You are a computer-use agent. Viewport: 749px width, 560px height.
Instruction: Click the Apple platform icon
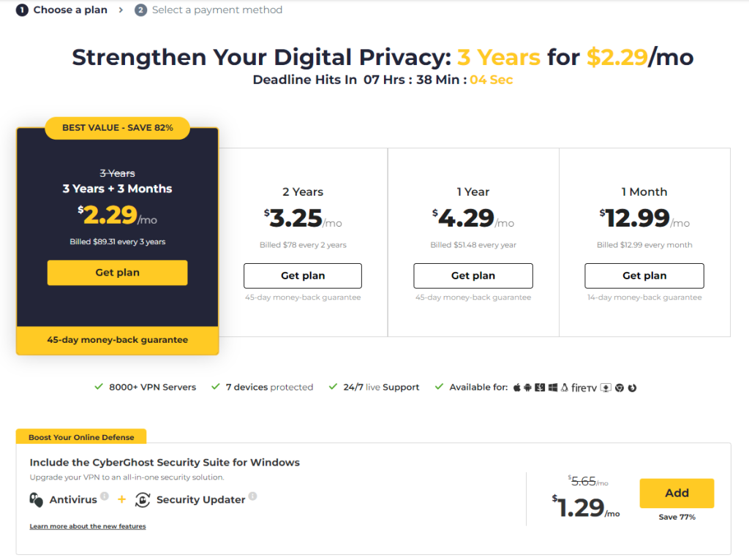pyautogui.click(x=516, y=387)
